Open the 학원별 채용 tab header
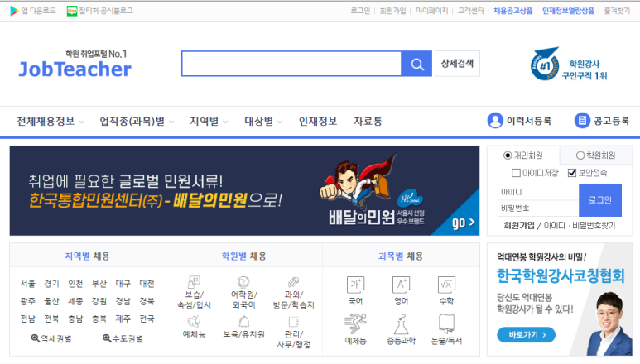The height and width of the screenshot is (364, 640). 243,256
